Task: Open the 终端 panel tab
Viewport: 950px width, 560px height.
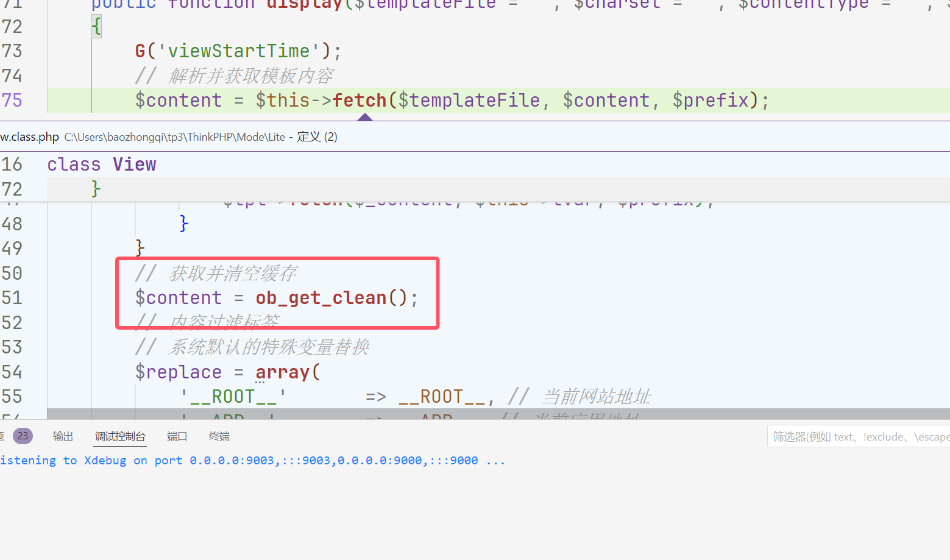Action: click(219, 436)
